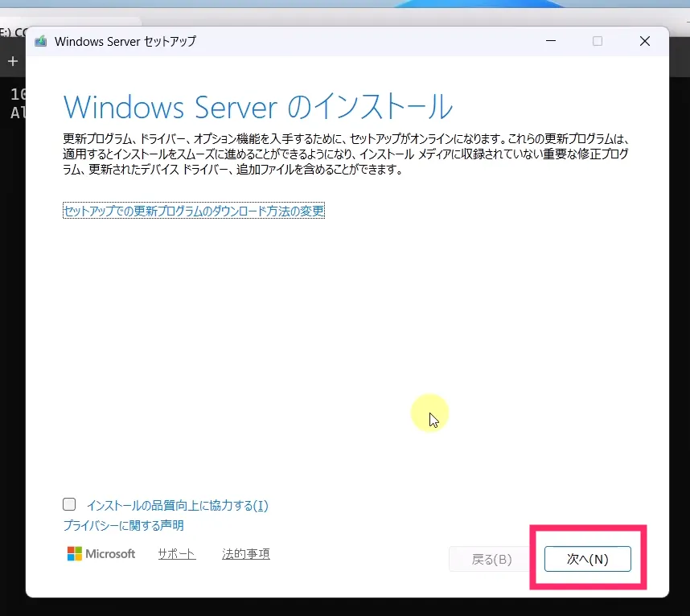Screen dimensions: 690x616
Task: Focus the terminal window text behind the dialog
Action: pos(13,103)
